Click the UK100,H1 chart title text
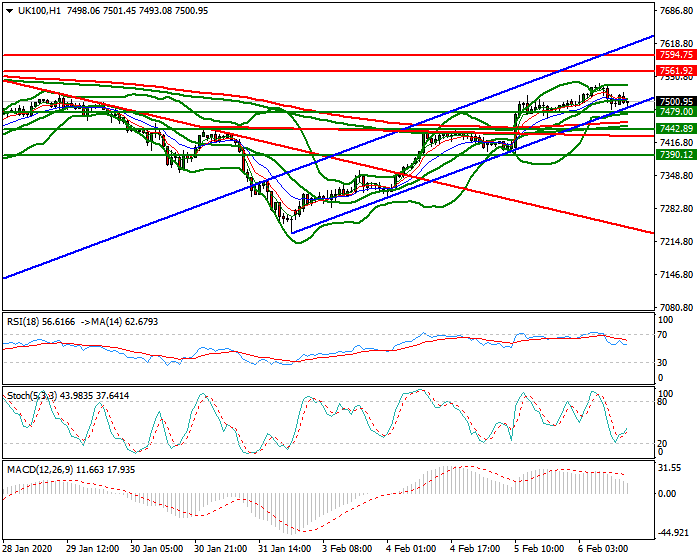 point(39,11)
